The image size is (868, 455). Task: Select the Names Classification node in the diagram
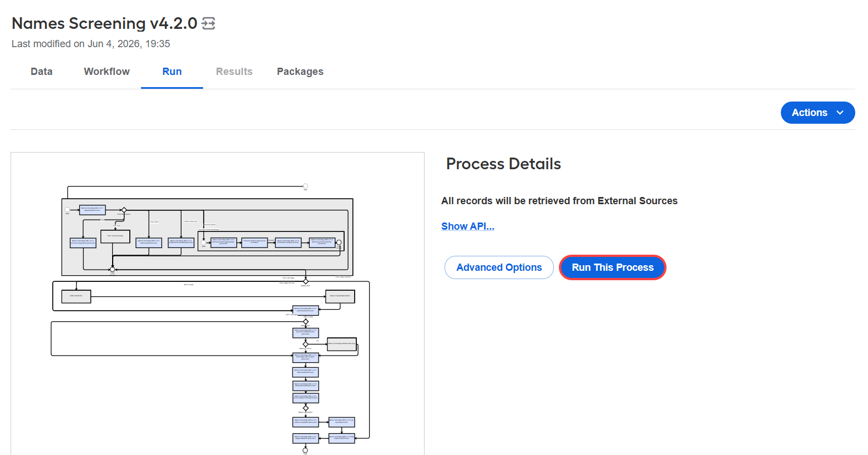point(340,296)
